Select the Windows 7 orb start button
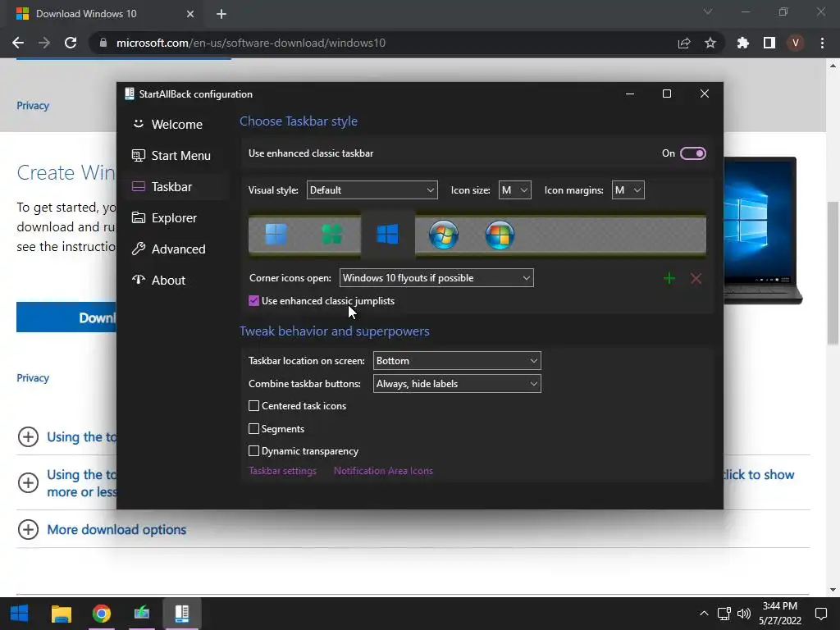840x630 pixels. tap(444, 235)
